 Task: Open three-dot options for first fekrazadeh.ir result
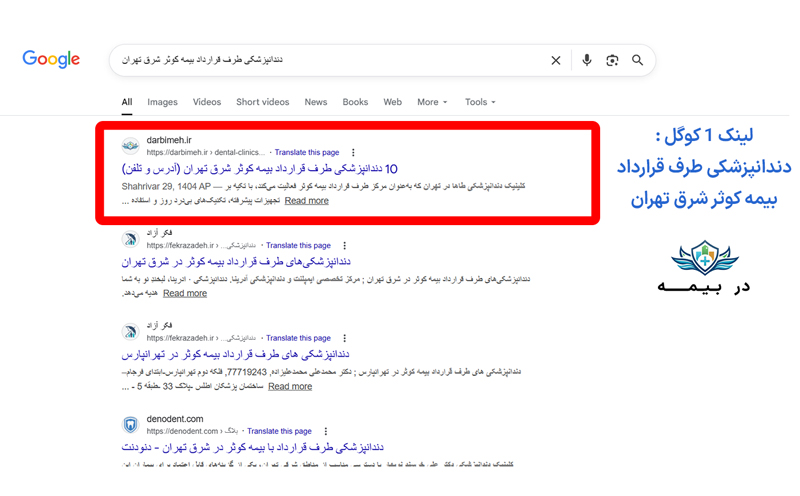tap(344, 245)
